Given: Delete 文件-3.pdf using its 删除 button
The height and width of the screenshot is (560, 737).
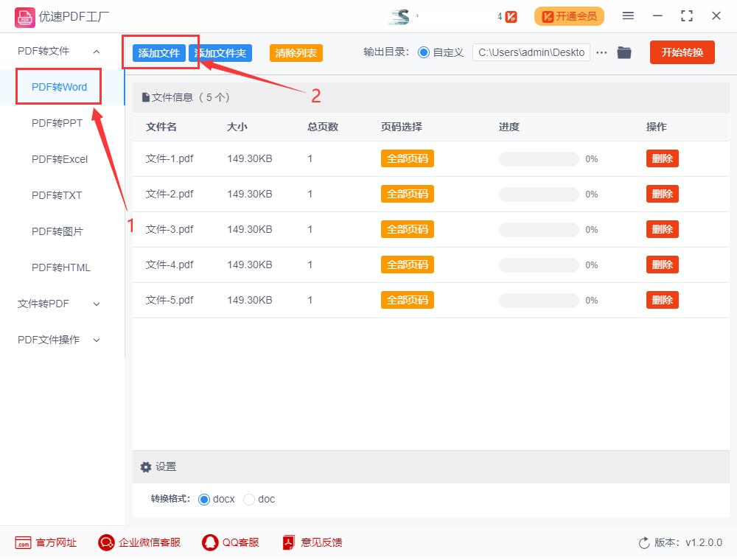Looking at the screenshot, I should [661, 228].
